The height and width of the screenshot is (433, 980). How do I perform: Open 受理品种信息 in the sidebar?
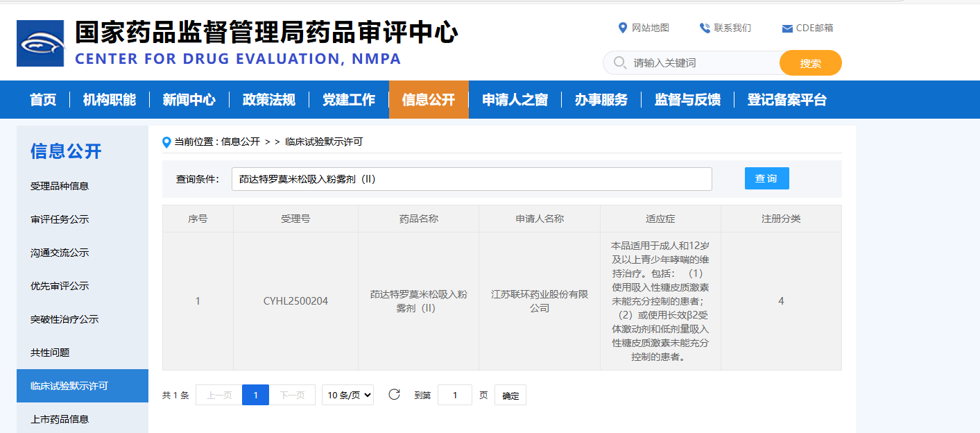59,185
